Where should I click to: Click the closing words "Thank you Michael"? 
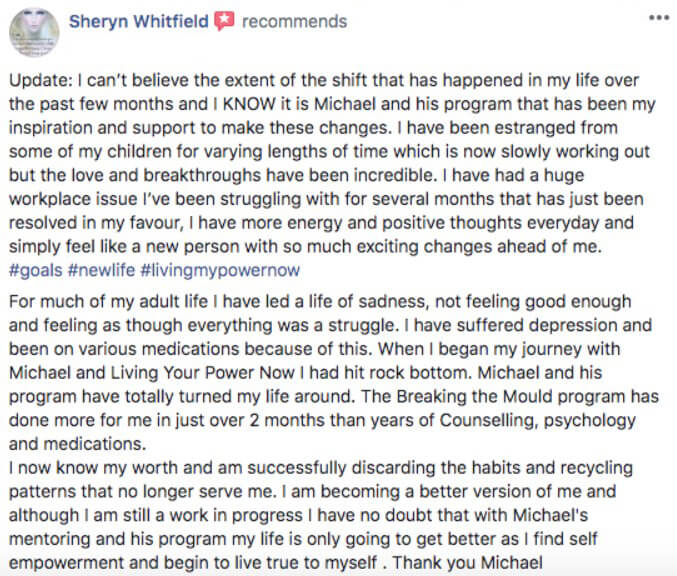[468, 563]
